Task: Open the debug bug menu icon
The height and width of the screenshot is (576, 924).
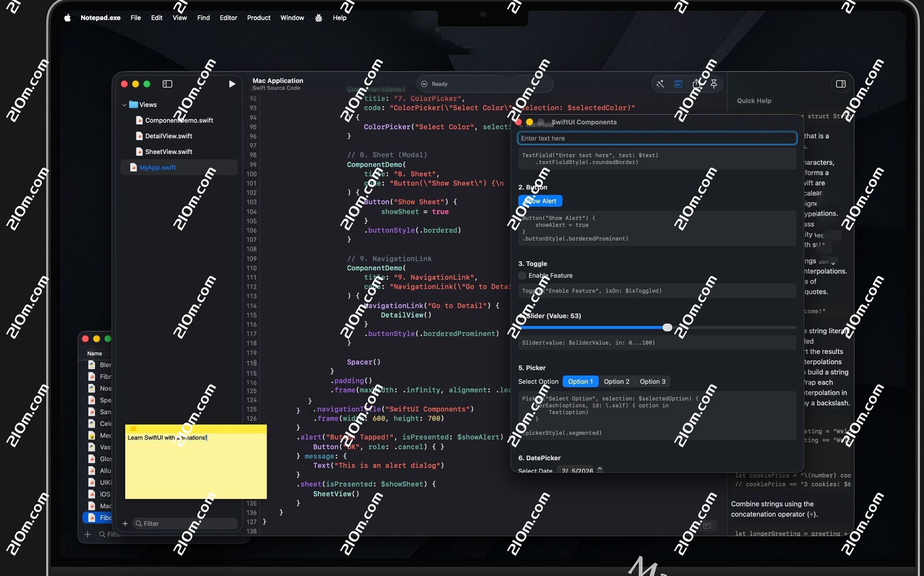Action: (x=319, y=18)
